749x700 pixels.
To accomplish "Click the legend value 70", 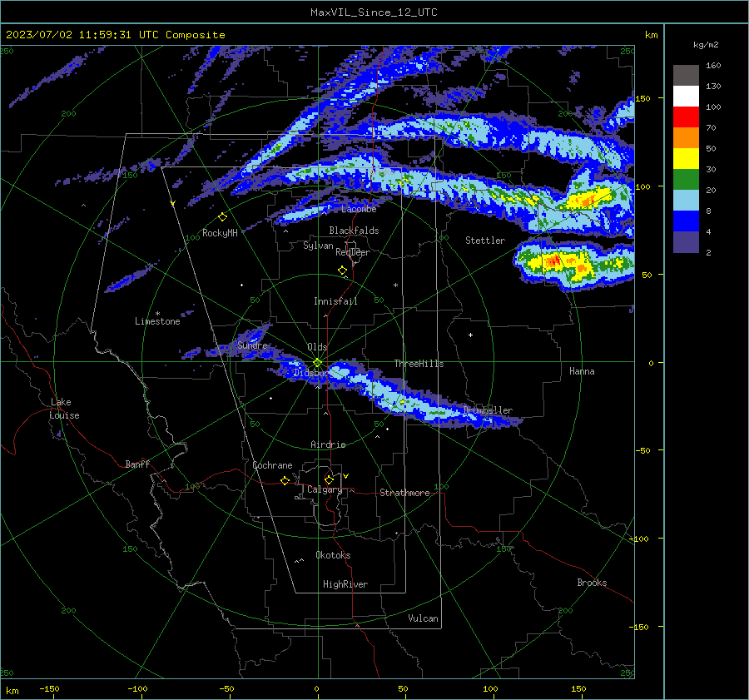I will (711, 128).
